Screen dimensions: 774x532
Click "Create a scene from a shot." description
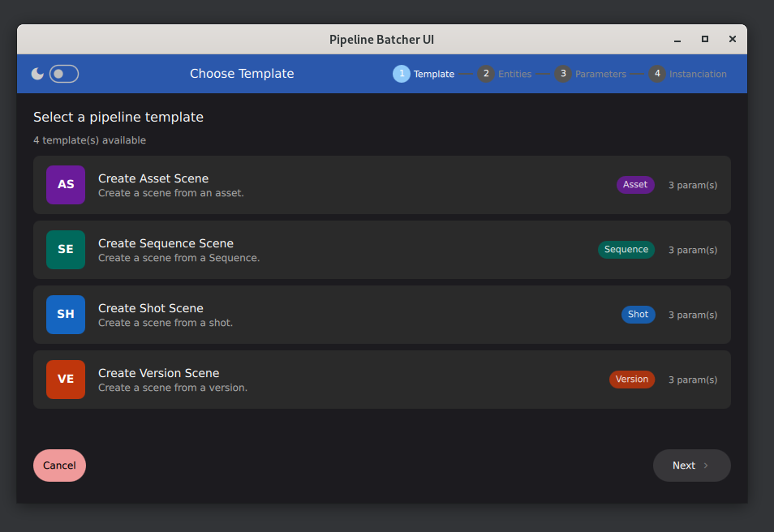(x=166, y=323)
